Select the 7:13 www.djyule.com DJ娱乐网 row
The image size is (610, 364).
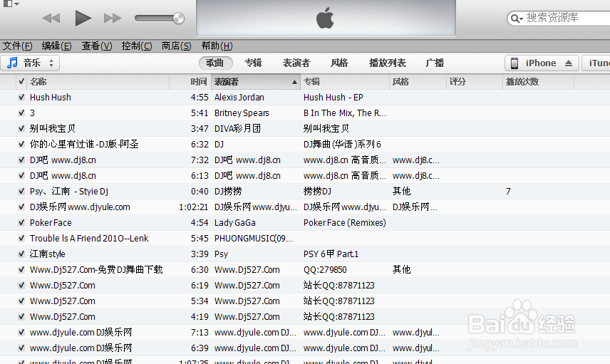[305, 333]
